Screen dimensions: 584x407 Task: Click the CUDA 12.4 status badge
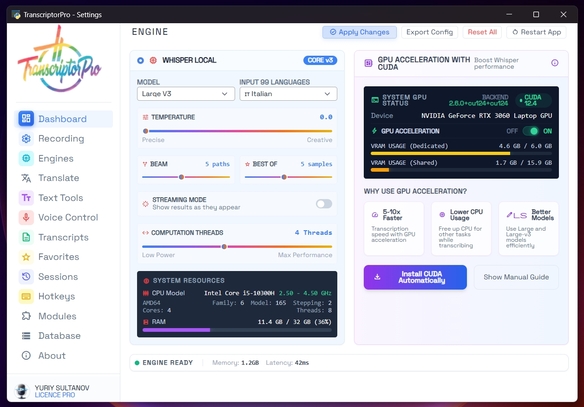[533, 100]
